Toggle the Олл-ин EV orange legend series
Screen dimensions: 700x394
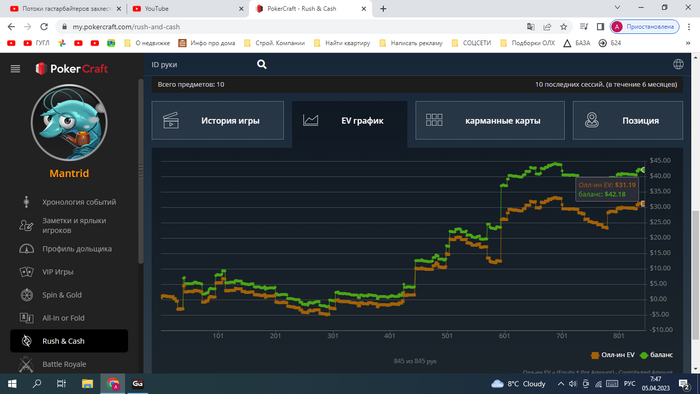click(x=612, y=355)
